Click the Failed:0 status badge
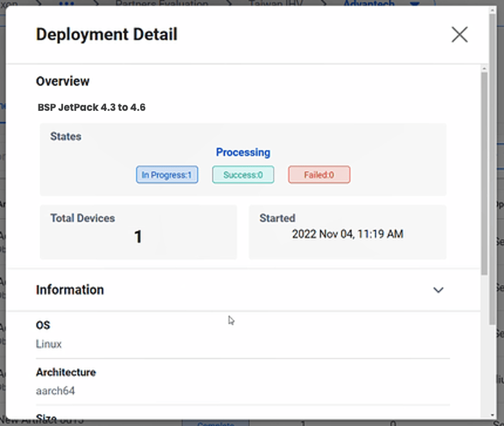This screenshot has width=504, height=426. (319, 175)
